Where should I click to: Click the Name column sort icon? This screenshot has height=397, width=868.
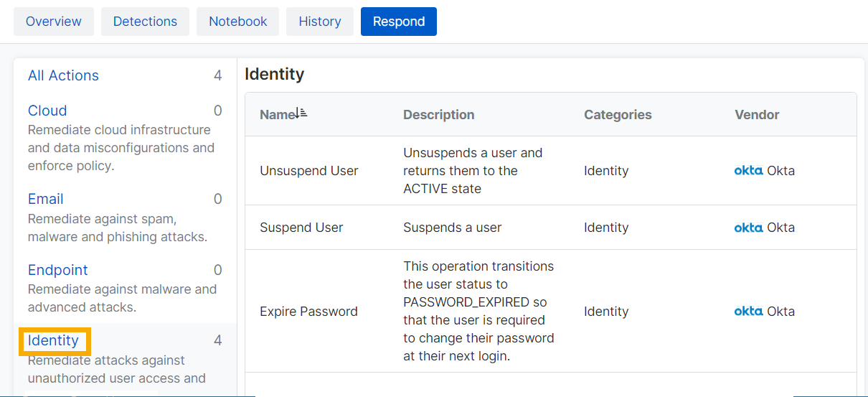301,113
